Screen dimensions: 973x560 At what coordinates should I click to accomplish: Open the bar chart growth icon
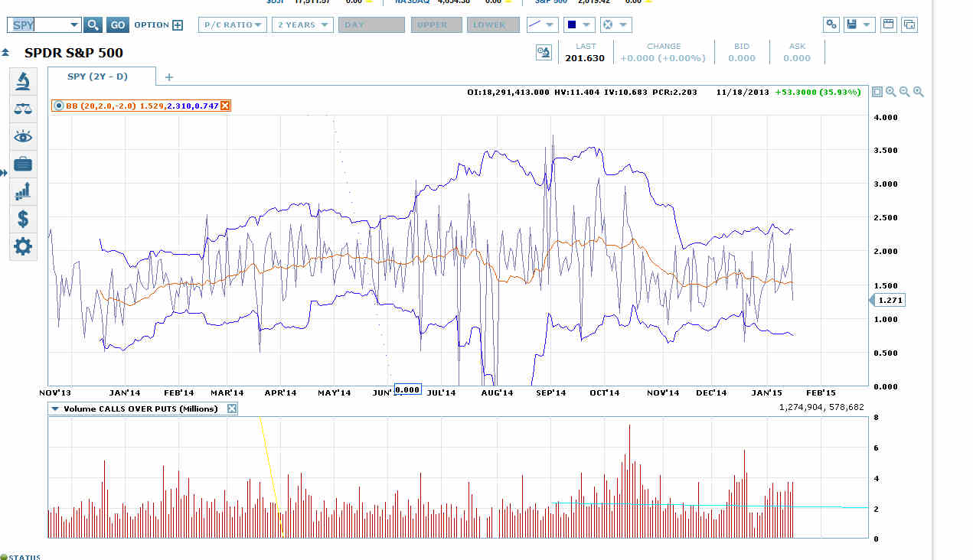(23, 191)
